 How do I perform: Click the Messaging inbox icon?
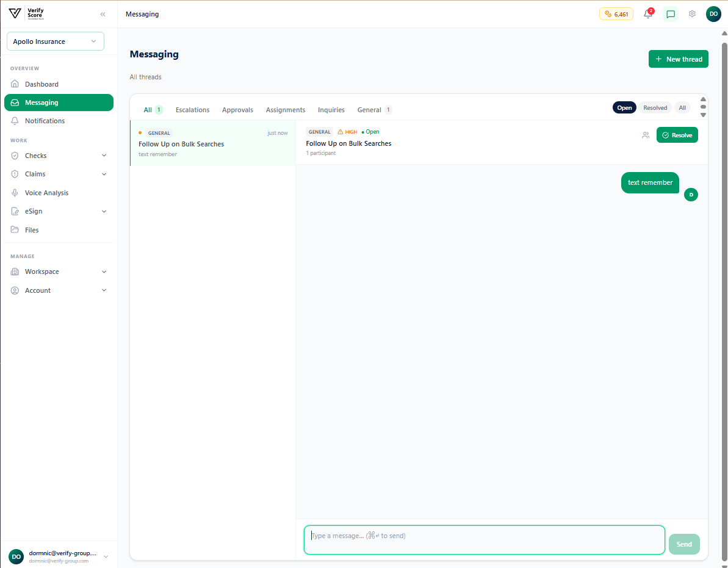(15, 102)
